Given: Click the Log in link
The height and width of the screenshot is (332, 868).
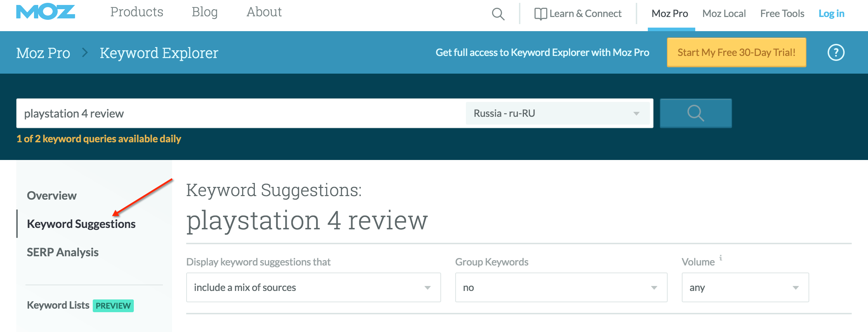Looking at the screenshot, I should [x=832, y=14].
